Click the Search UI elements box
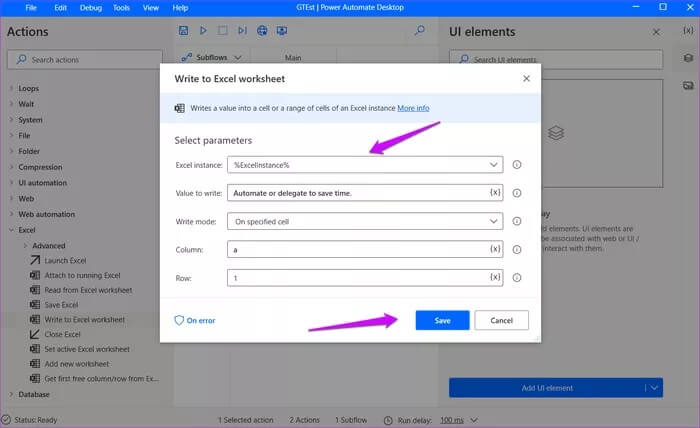The width and height of the screenshot is (700, 428). (556, 59)
